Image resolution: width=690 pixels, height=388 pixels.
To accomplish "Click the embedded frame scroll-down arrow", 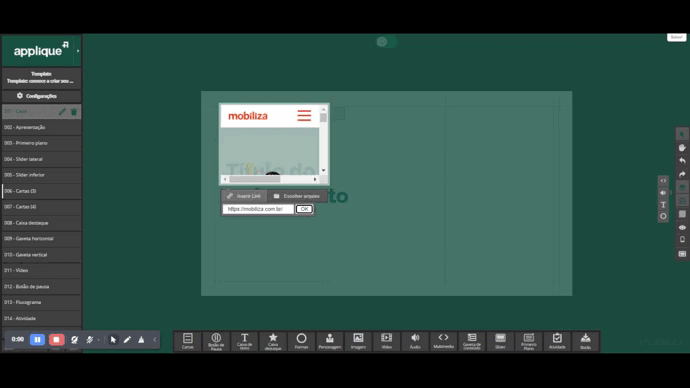I will pos(323,170).
